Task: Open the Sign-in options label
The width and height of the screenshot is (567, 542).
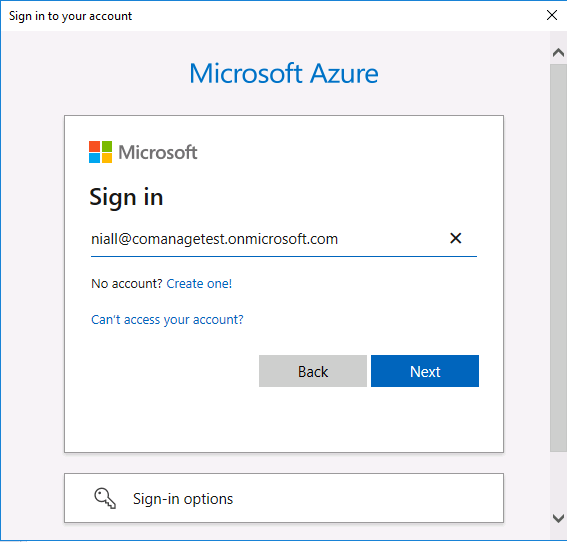Action: (x=183, y=499)
